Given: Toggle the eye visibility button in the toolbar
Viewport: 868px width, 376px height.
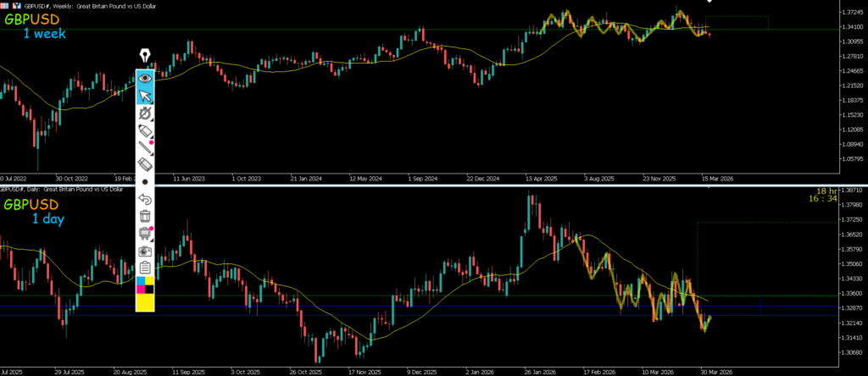Looking at the screenshot, I should pyautogui.click(x=145, y=78).
